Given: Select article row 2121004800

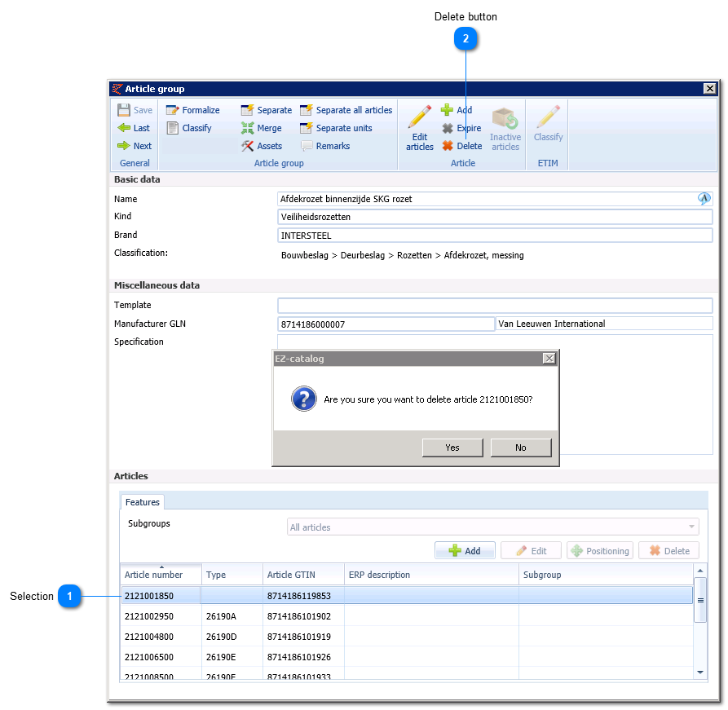Looking at the screenshot, I should (x=407, y=637).
